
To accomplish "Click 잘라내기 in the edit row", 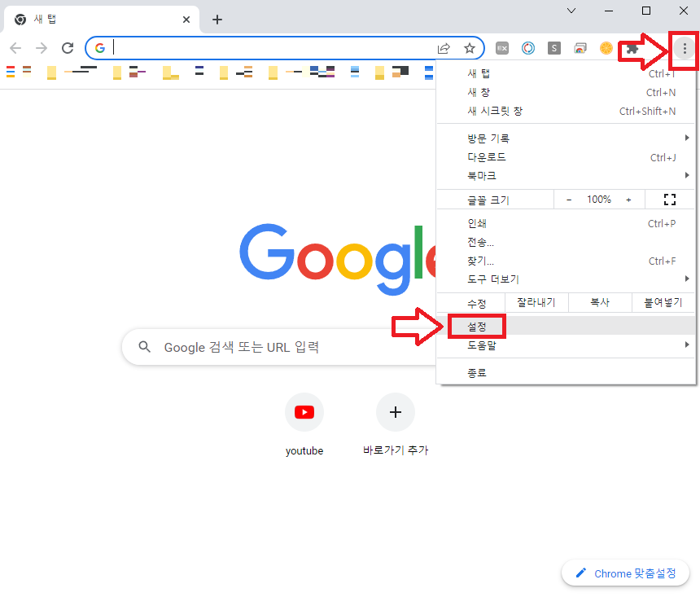I will coord(536,302).
